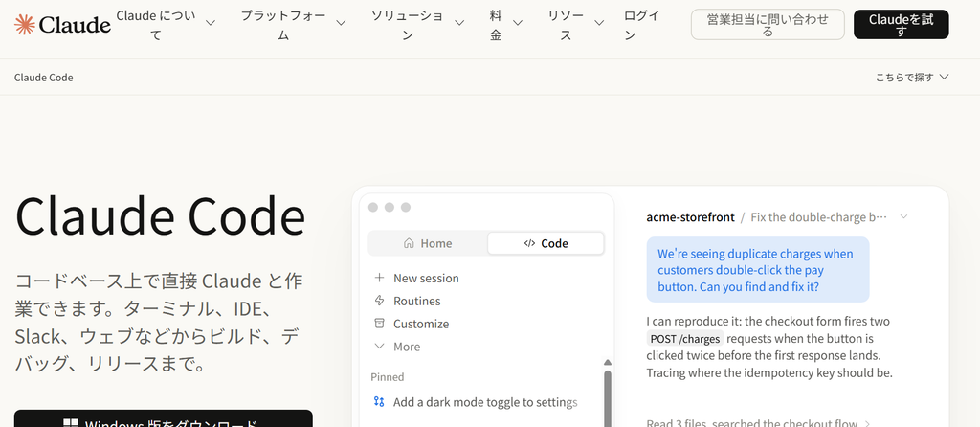Screen dimensions: 980x427
Task: Select Customize in sidebar
Action: pos(421,324)
